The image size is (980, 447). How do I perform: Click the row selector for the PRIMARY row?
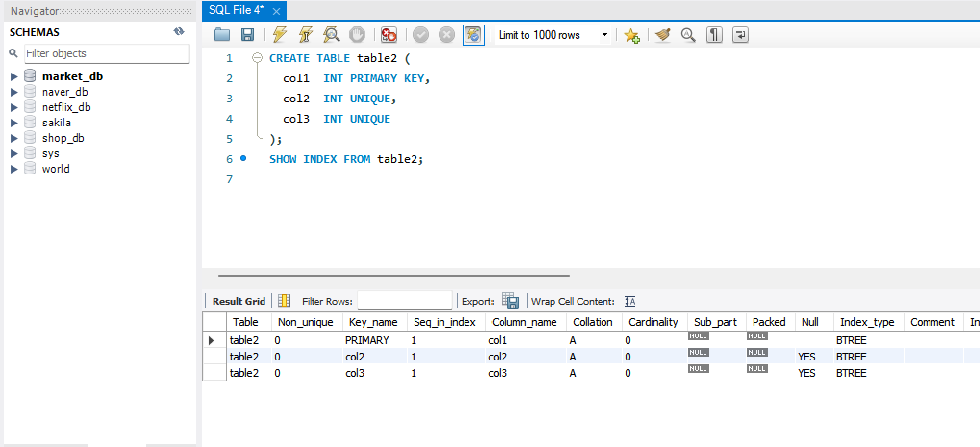[x=214, y=340]
